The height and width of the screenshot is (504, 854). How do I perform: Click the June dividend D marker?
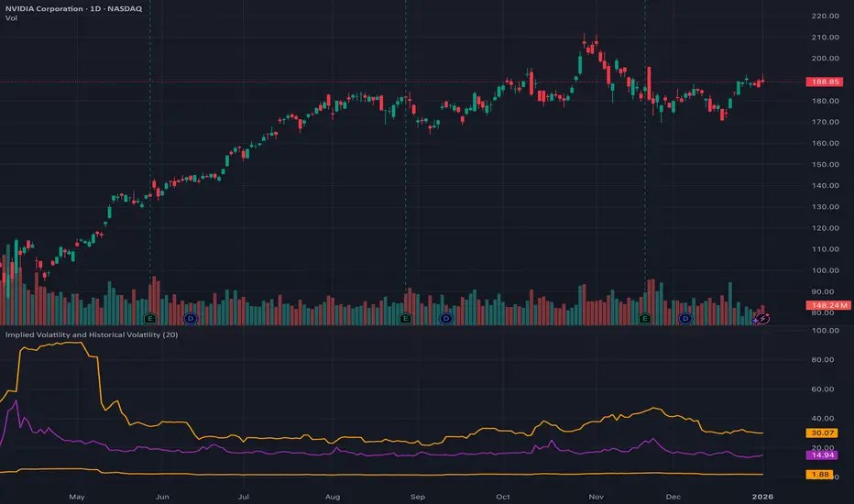click(191, 319)
